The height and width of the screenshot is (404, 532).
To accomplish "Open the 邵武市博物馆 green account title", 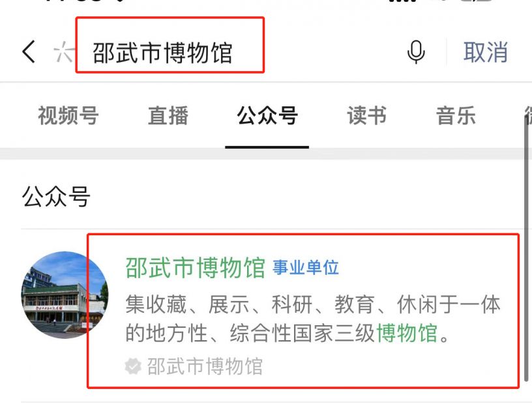I will click(195, 268).
